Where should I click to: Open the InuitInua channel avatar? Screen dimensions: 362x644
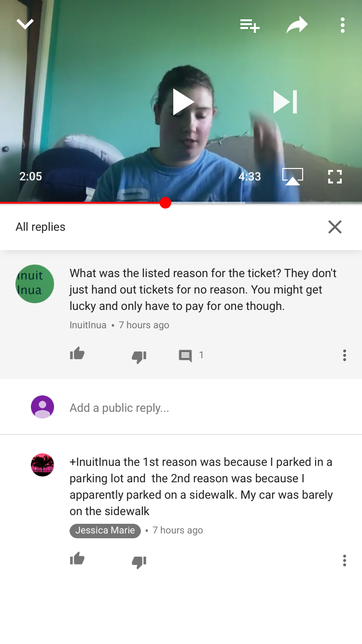pos(35,284)
